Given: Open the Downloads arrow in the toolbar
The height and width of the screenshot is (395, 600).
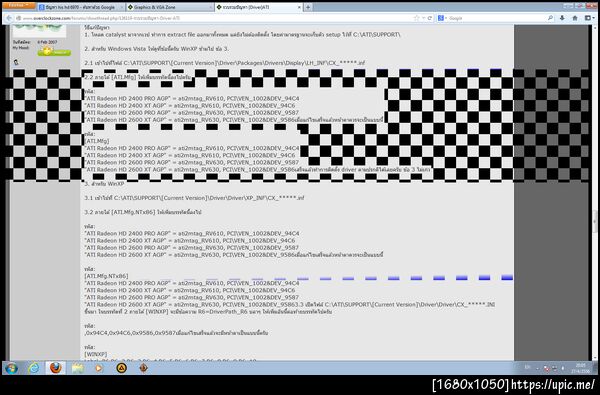Looking at the screenshot, I should tap(562, 18).
